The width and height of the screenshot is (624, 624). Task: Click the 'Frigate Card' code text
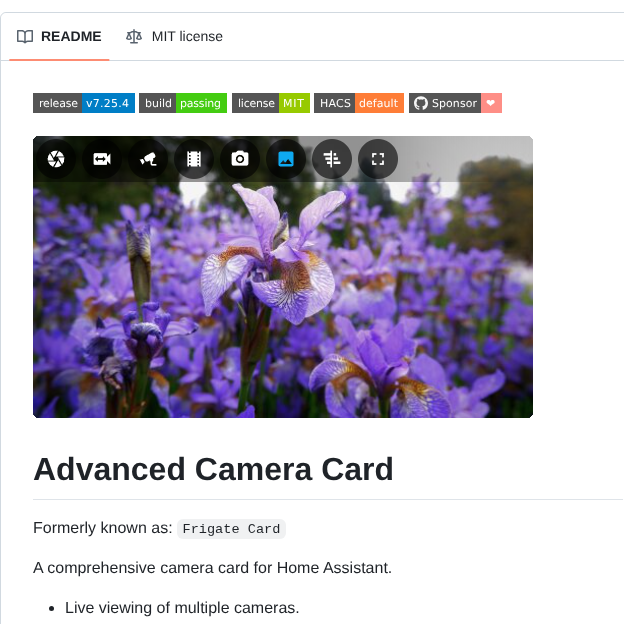[x=231, y=529]
